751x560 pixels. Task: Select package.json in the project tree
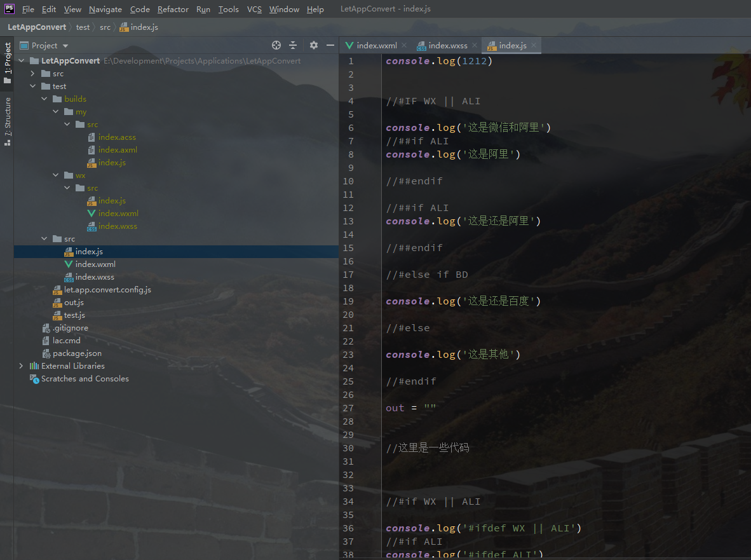tap(77, 353)
